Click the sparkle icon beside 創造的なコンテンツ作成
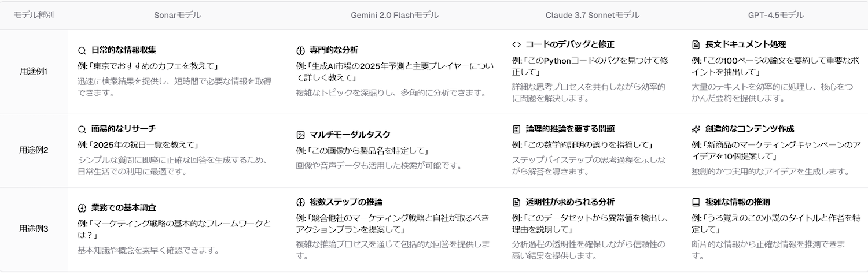 point(696,129)
